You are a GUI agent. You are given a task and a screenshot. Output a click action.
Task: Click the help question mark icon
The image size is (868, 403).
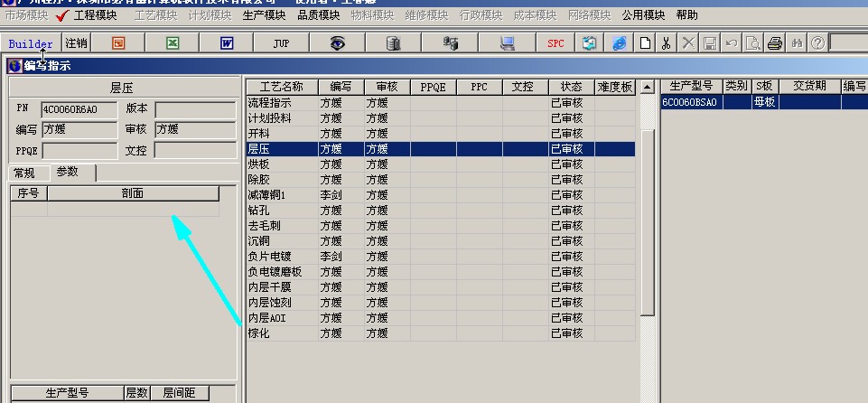817,43
